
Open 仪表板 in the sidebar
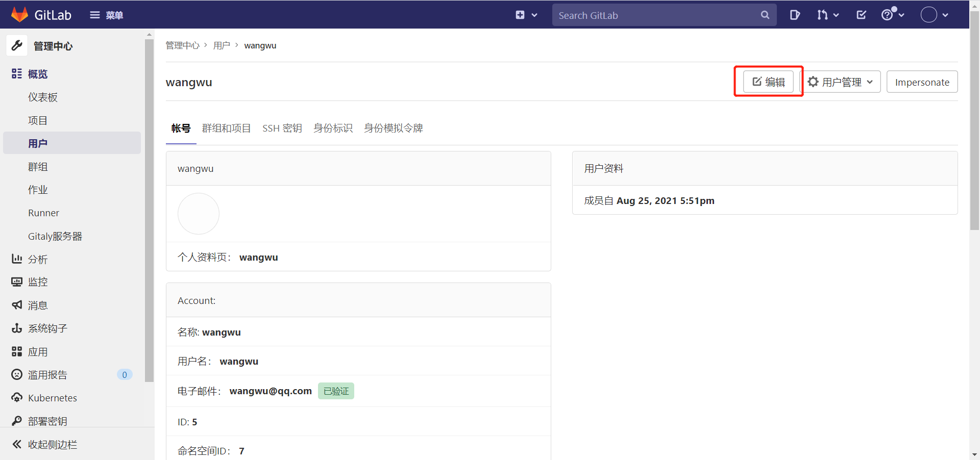pos(43,97)
